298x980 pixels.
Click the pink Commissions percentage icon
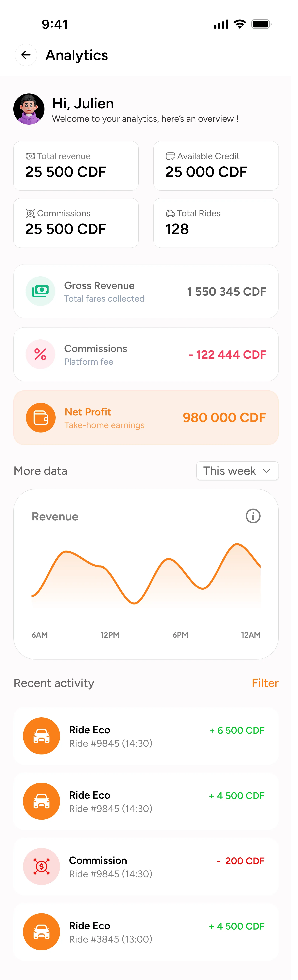click(x=40, y=354)
